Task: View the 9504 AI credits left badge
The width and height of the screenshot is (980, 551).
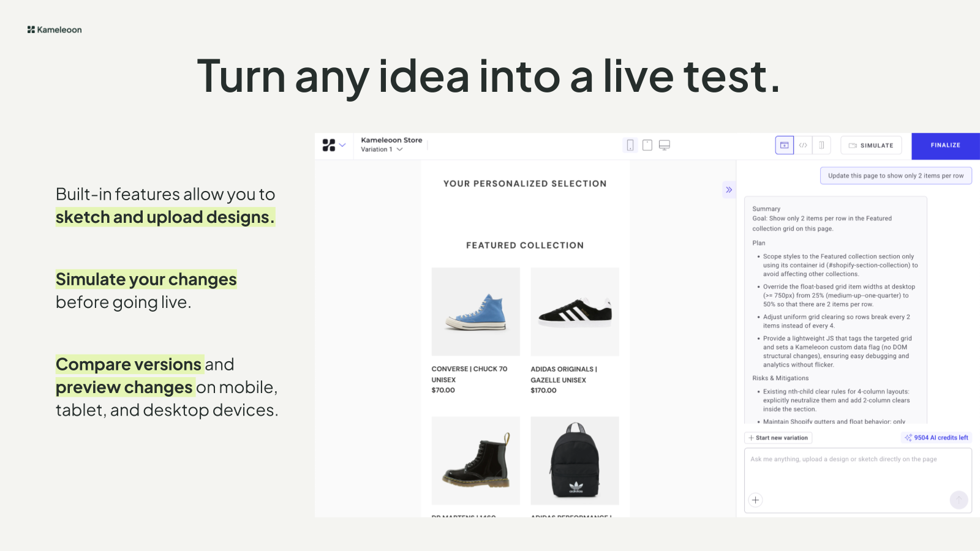Action: click(x=937, y=438)
